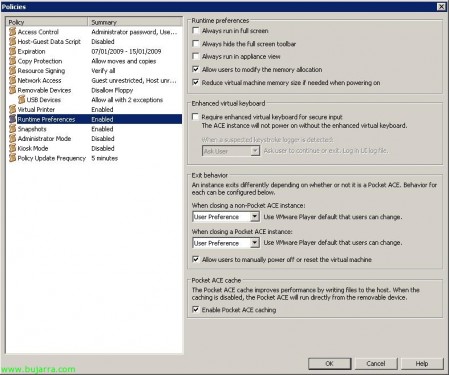Select the Snapshots policy

point(95,129)
